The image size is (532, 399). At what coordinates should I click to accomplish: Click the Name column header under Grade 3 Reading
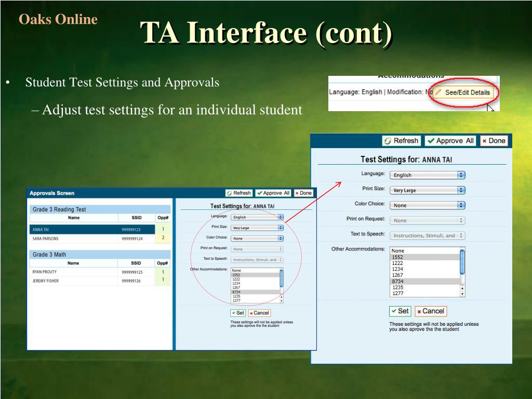click(74, 218)
